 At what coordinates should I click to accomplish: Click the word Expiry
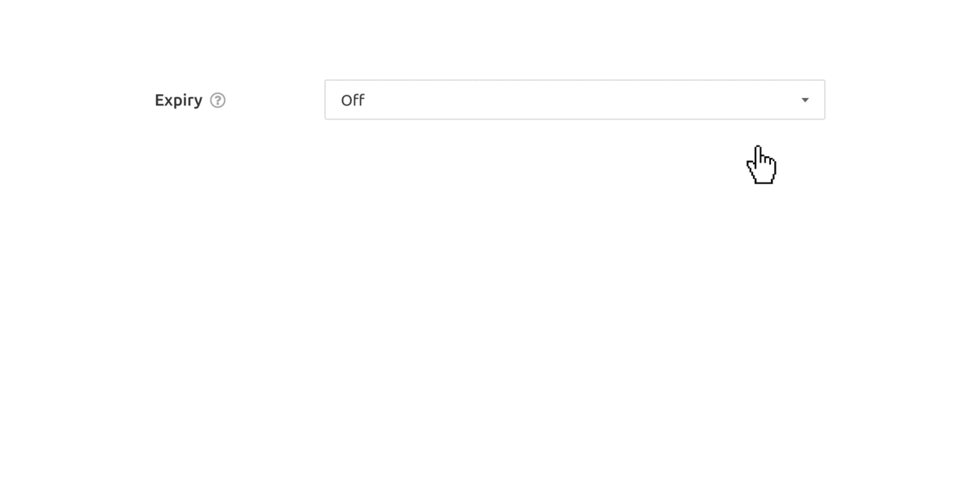(179, 101)
